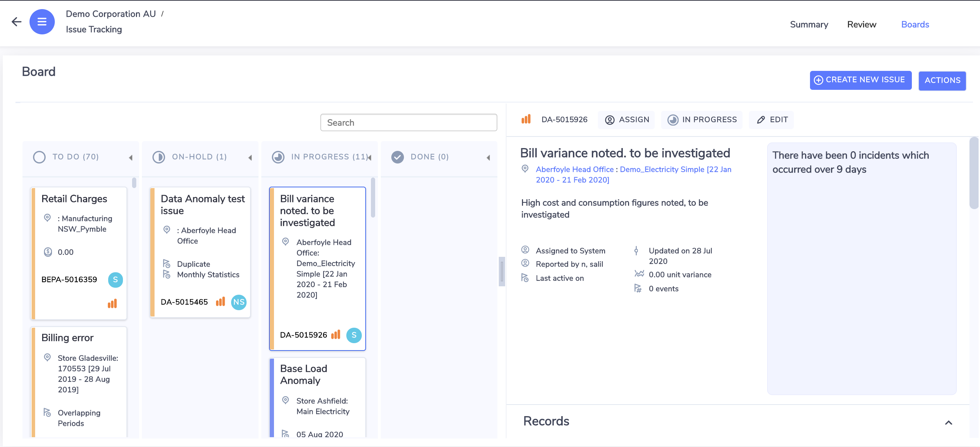Collapse the ON-HOLD column

[x=250, y=157]
